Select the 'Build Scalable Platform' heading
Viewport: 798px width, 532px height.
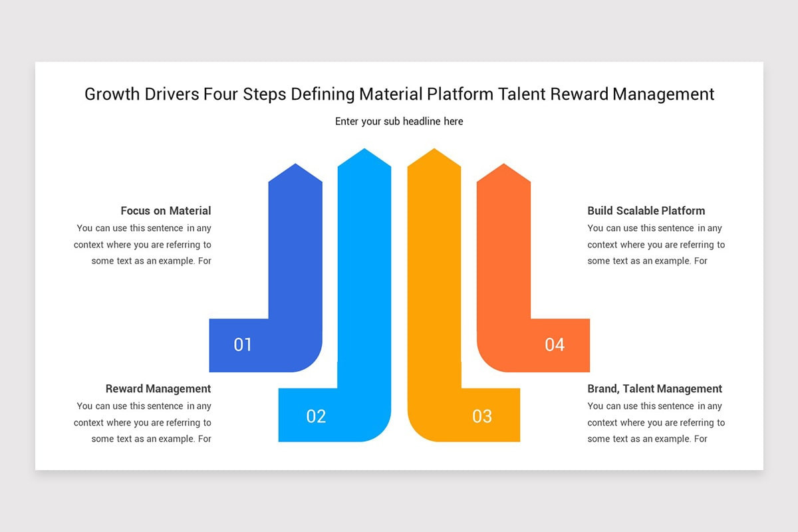(x=646, y=211)
